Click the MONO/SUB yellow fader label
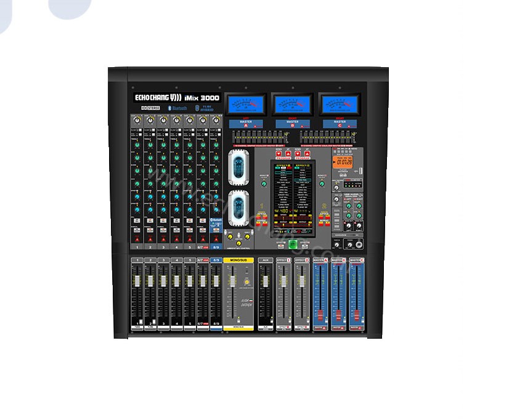The height and width of the screenshot is (420, 517). pos(238,260)
